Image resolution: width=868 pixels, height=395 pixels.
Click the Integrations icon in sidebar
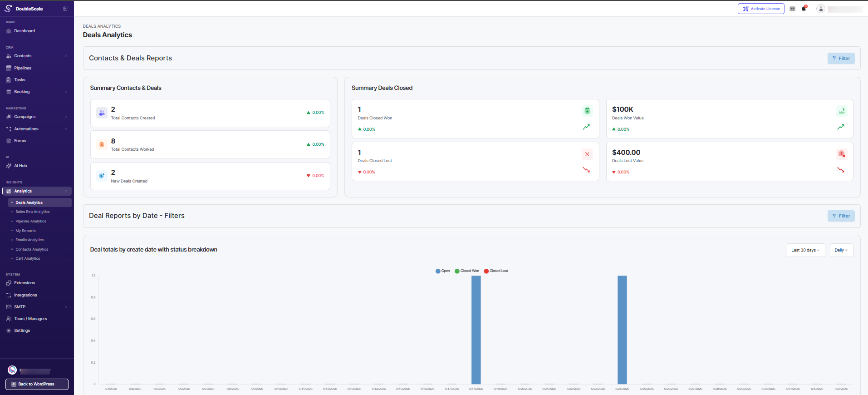click(9, 295)
